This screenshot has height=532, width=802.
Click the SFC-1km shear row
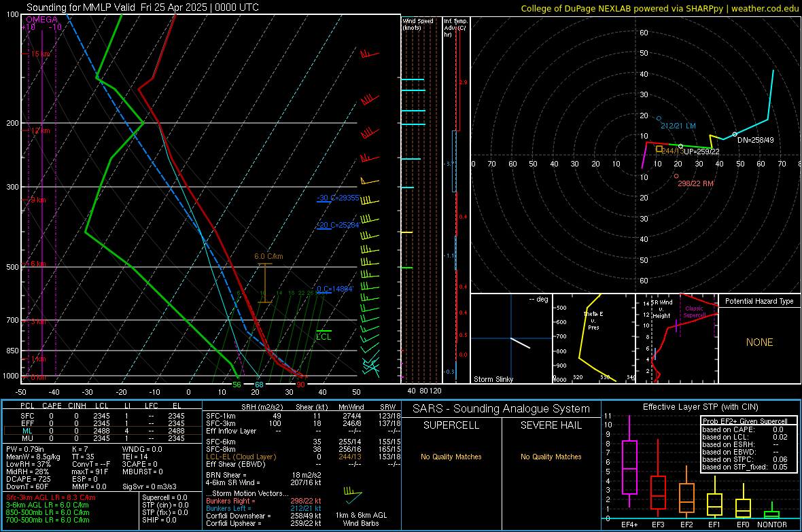(303, 416)
